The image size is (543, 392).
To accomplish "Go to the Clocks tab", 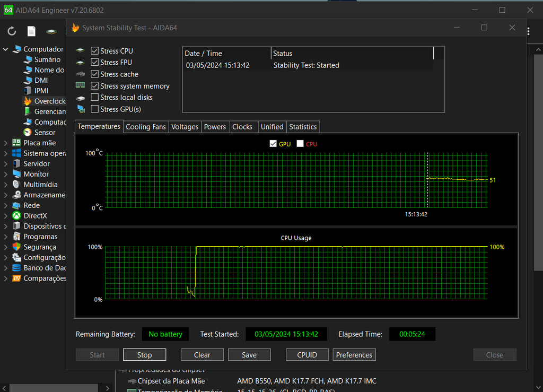I will tap(242, 127).
